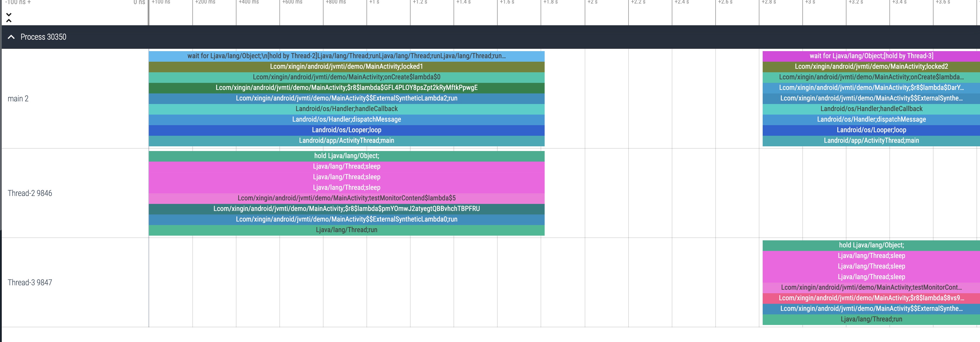Click the +2 s mark on the time ruler
The width and height of the screenshot is (980, 342).
(592, 2)
